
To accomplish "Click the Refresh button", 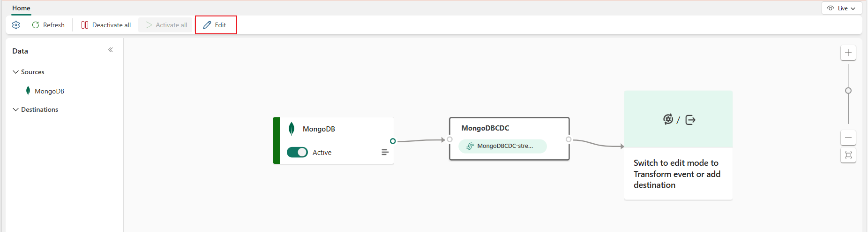I will coord(48,25).
